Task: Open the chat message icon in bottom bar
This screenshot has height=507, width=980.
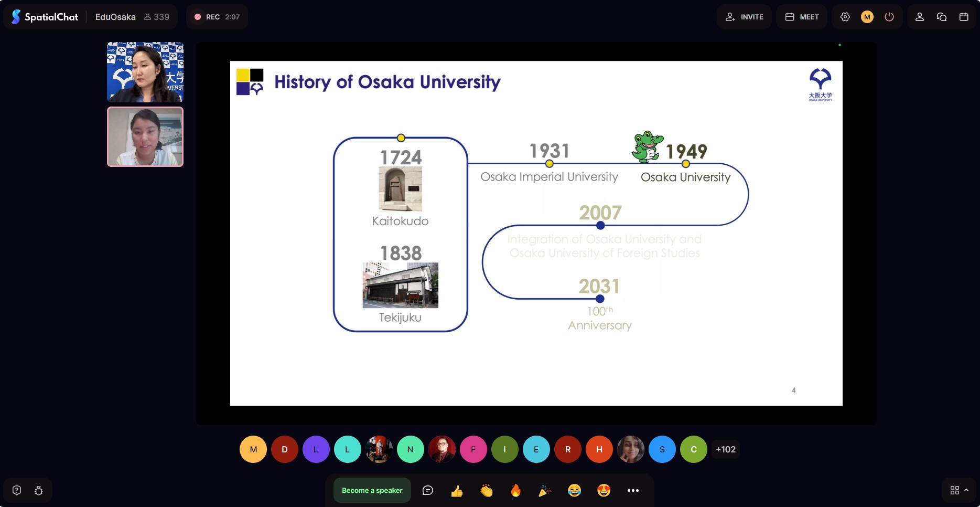Action: point(428,490)
